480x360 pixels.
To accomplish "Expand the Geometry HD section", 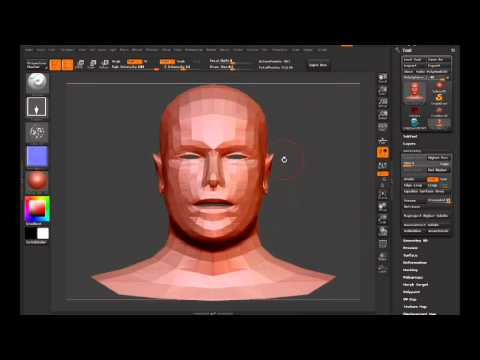I will (415, 240).
